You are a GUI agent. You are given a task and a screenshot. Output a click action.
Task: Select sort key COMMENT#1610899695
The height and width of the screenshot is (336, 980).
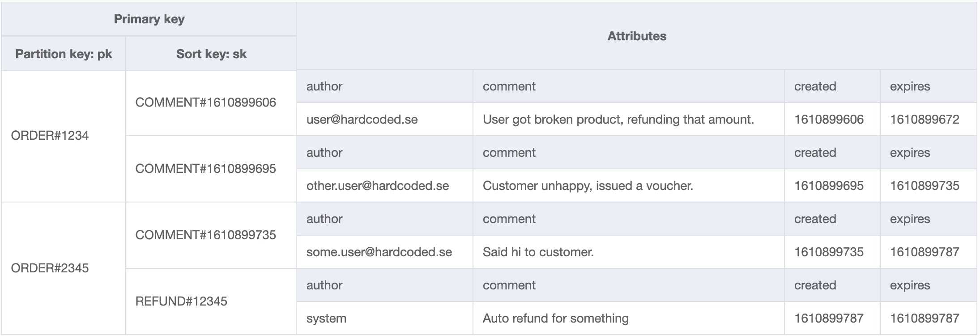211,169
